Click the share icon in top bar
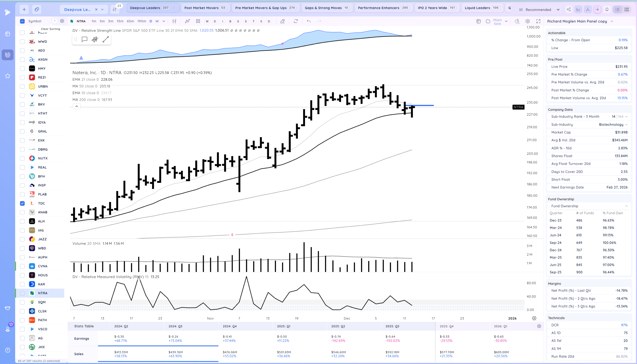This screenshot has width=637, height=364. tap(569, 9)
